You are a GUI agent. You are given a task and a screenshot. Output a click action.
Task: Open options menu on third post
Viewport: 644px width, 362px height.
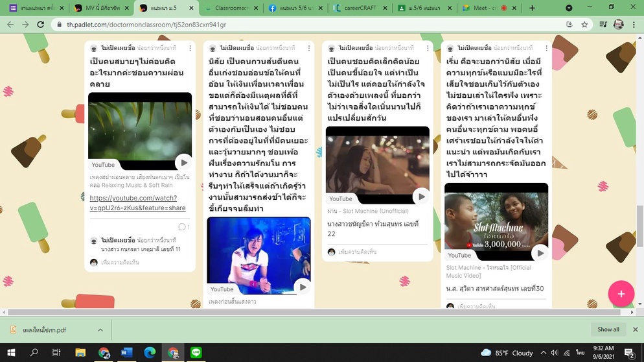click(428, 48)
